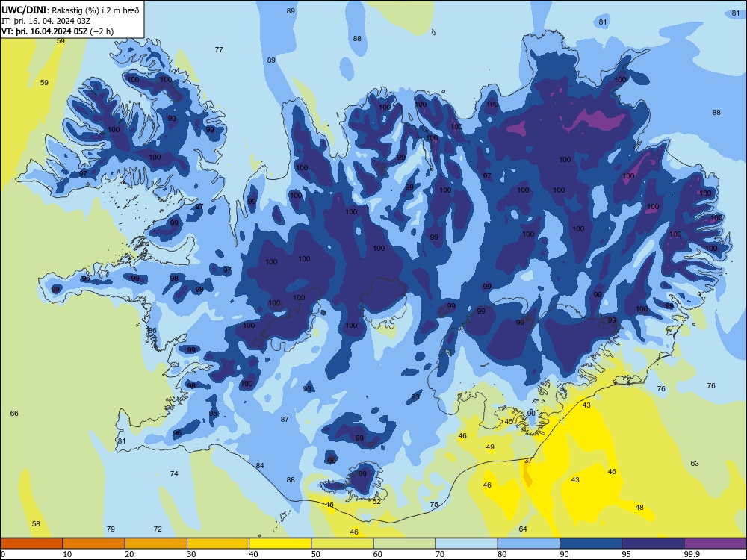This screenshot has height=560, width=747.
Task: Select the dark blue 90–95 legend swatch
Action: [591, 544]
